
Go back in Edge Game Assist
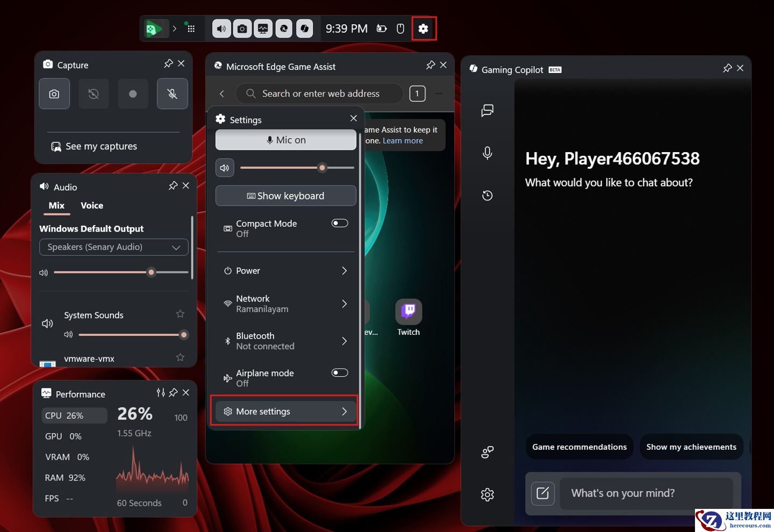point(222,94)
